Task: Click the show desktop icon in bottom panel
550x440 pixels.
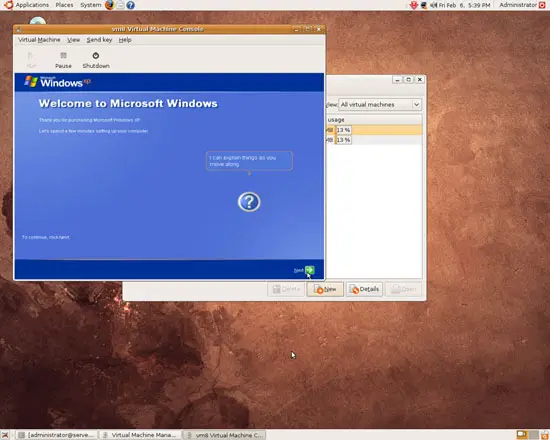Action: tap(5, 435)
